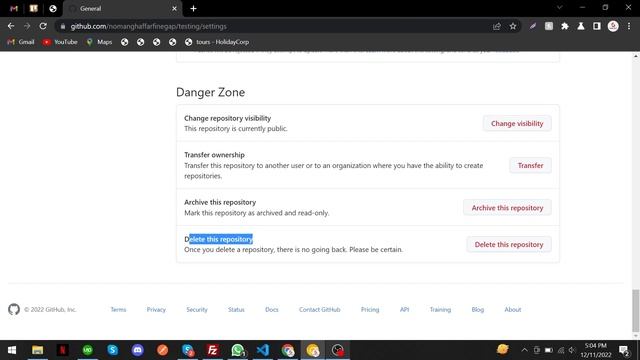This screenshot has width=640, height=360.
Task: Open WhatsApp from the taskbar
Action: 238,350
